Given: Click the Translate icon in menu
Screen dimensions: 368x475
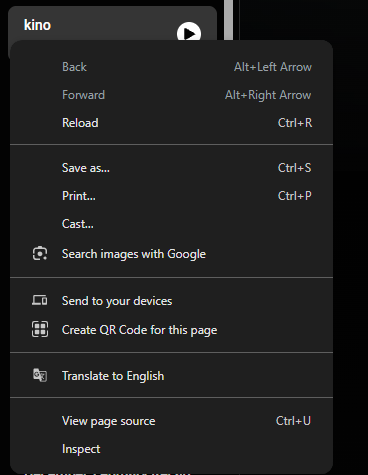Looking at the screenshot, I should 40,375.
